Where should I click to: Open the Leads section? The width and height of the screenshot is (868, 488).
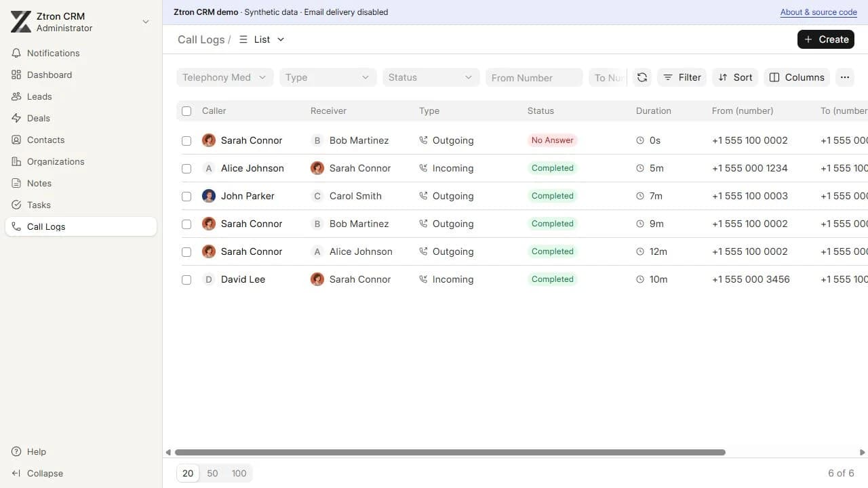(81, 96)
